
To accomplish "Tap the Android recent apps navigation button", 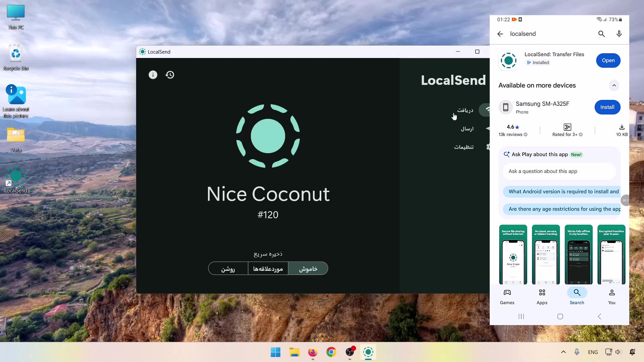I will [521, 316].
